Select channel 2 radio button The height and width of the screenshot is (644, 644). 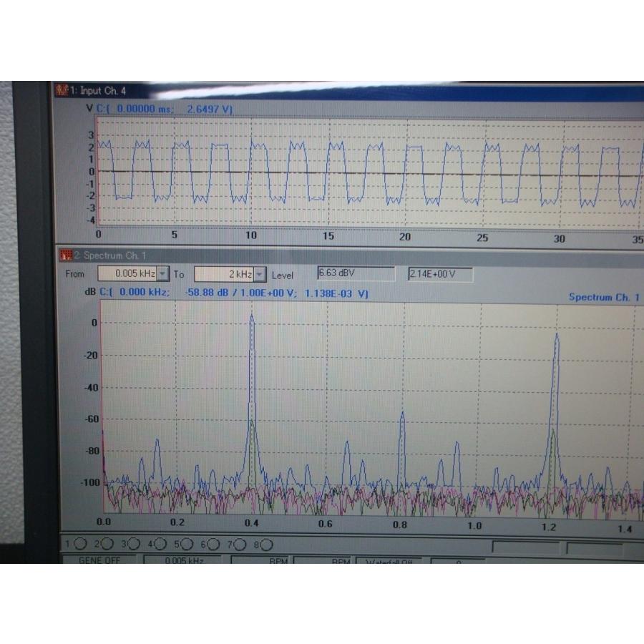pyautogui.click(x=107, y=545)
